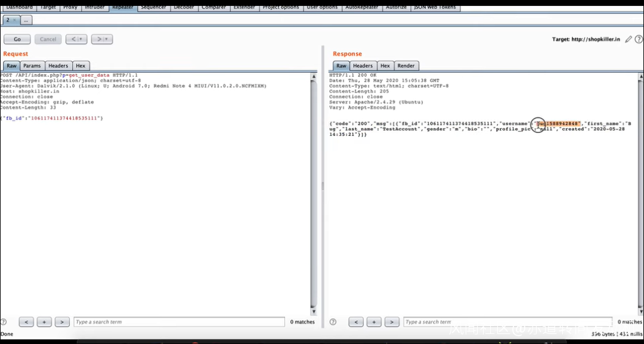The height and width of the screenshot is (344, 644).
Task: Open Repeater help question mark icon
Action: click(639, 39)
